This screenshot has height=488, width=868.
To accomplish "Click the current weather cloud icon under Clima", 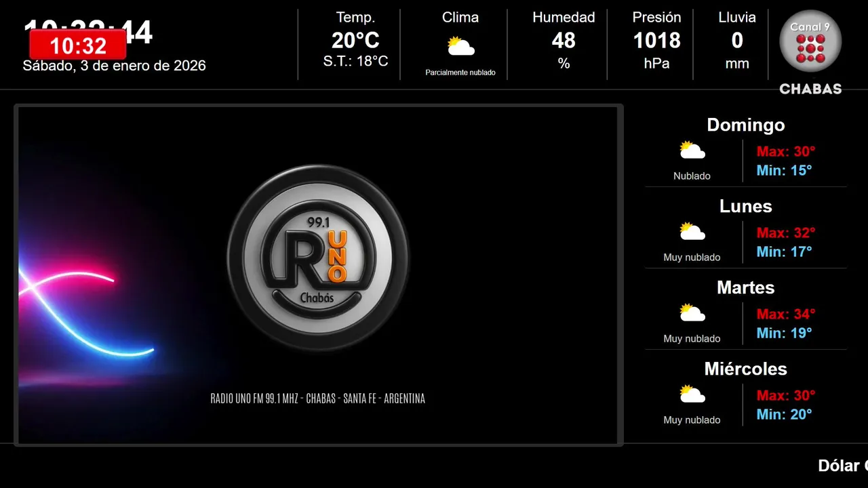I will [x=460, y=46].
